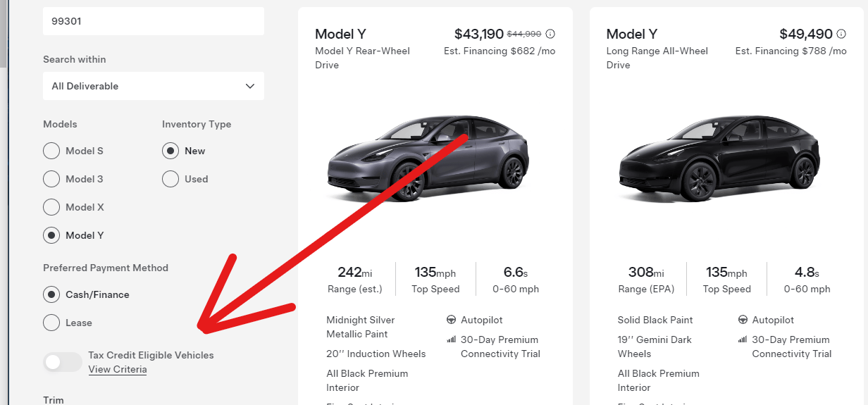This screenshot has height=405, width=868.
Task: Click the zip code field showing 99301
Action: pos(153,21)
